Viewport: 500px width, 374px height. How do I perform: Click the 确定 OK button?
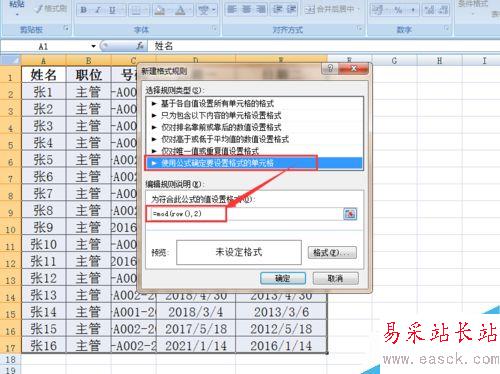[283, 278]
